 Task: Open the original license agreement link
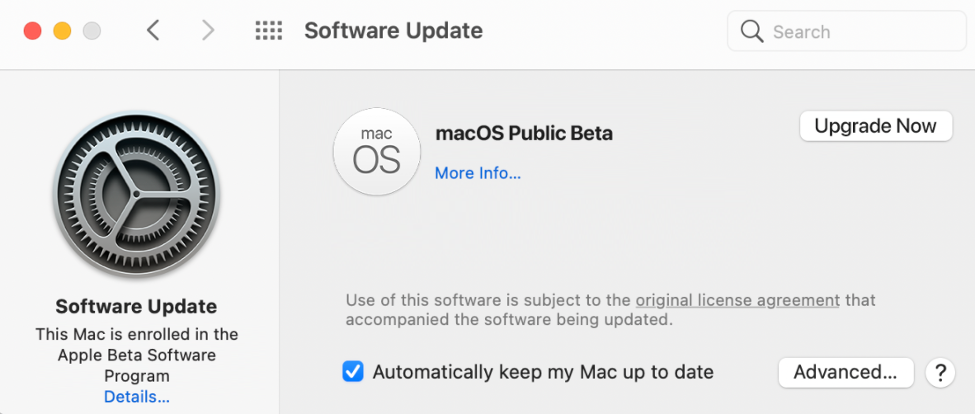[737, 300]
